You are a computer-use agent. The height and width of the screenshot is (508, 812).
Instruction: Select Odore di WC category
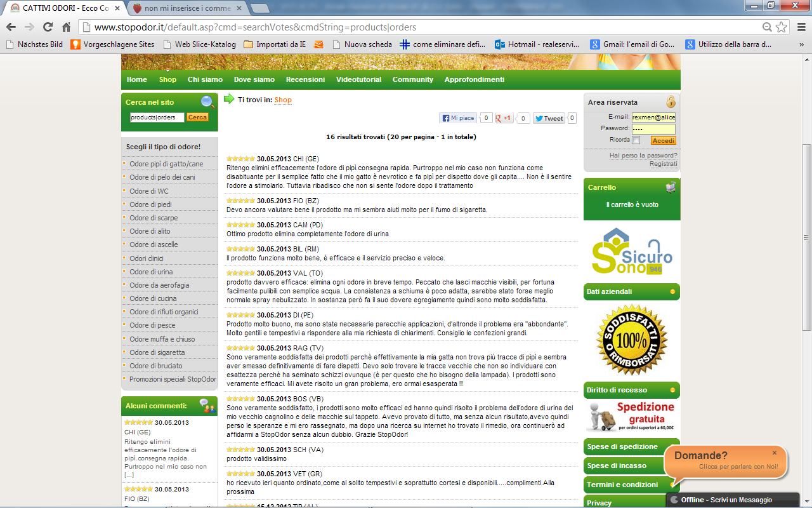(149, 191)
